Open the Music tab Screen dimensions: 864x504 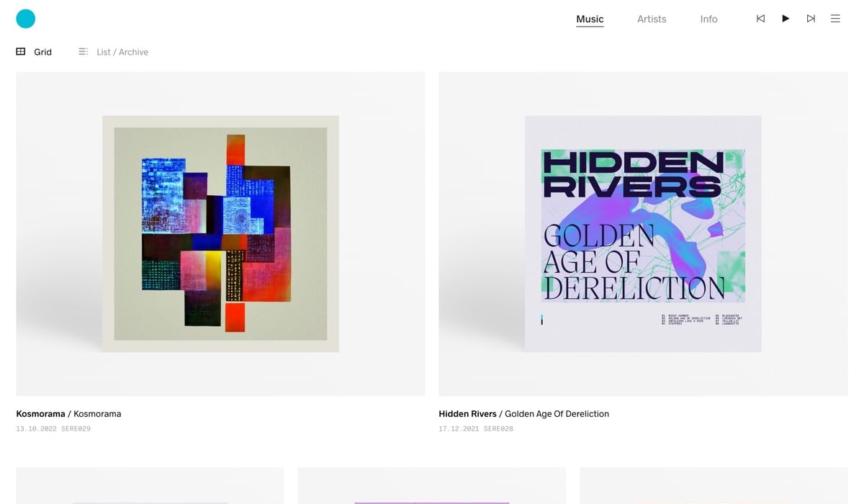pos(590,19)
